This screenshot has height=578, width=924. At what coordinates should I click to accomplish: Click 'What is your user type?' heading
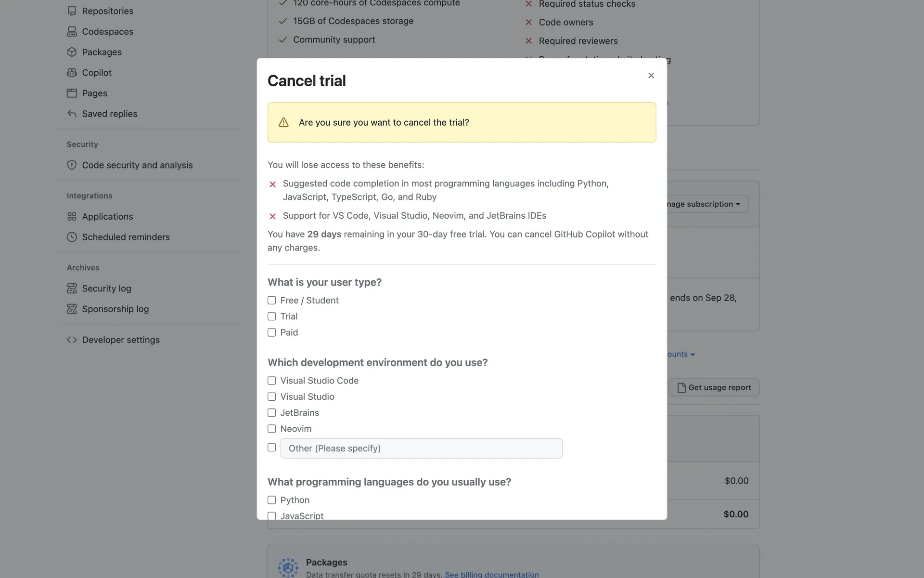(x=324, y=282)
